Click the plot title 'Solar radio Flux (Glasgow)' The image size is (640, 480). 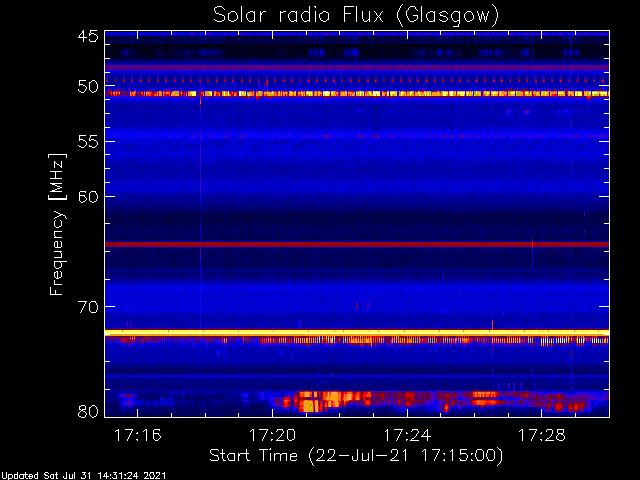356,16
